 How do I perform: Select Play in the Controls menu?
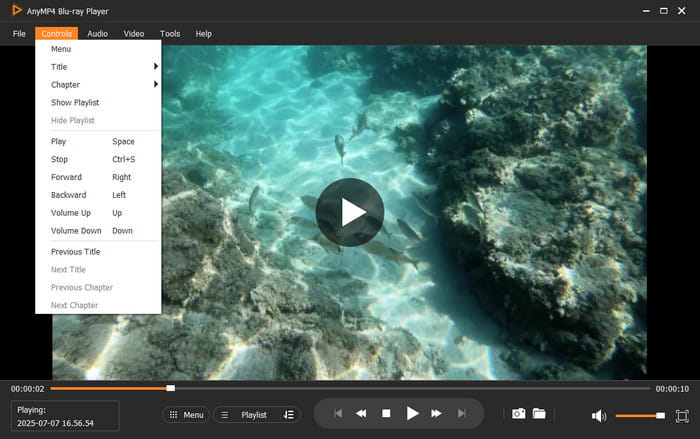pyautogui.click(x=98, y=142)
